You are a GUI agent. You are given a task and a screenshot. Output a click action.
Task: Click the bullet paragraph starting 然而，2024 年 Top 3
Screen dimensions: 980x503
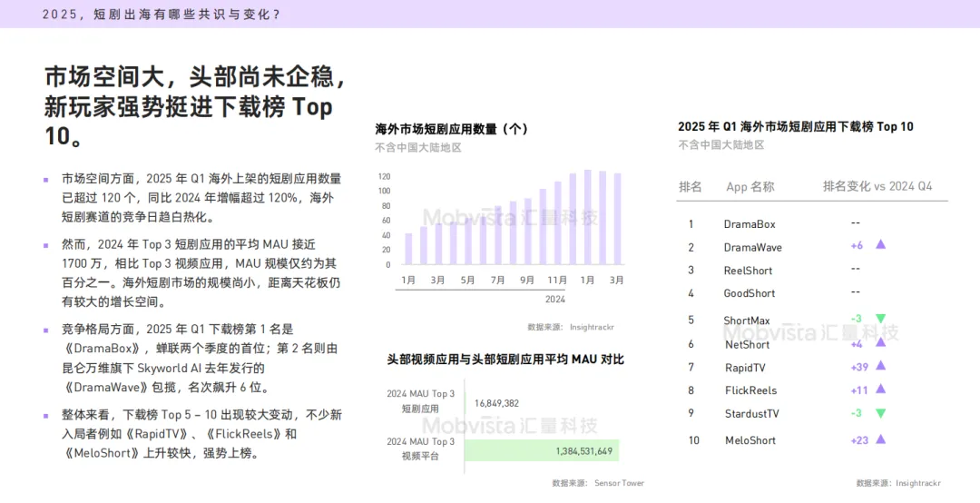201,272
